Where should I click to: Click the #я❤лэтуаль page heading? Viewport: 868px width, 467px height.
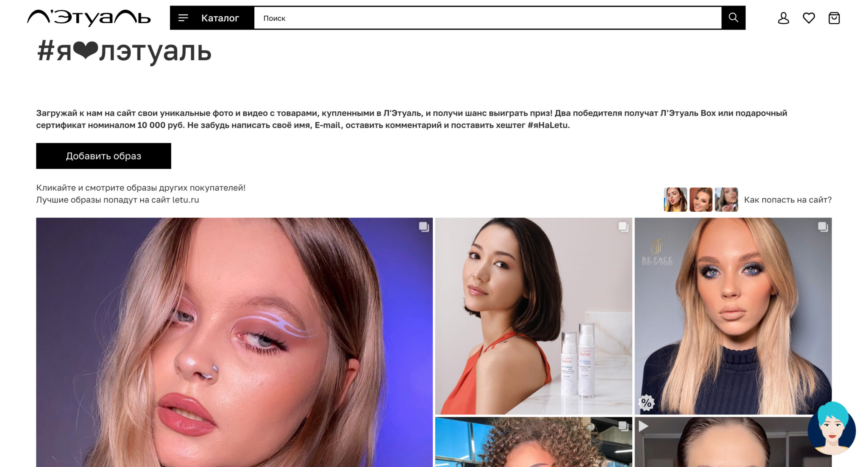tap(124, 51)
